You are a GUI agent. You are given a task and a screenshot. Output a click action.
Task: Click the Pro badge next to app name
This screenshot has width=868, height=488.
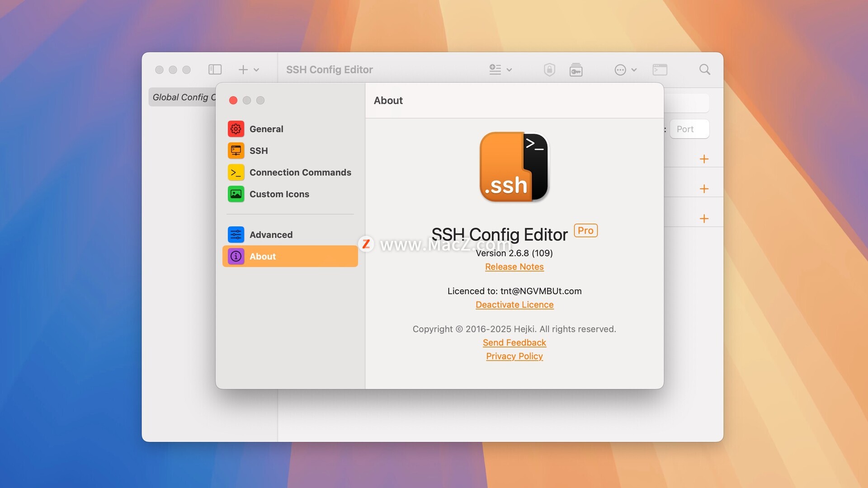coord(585,230)
